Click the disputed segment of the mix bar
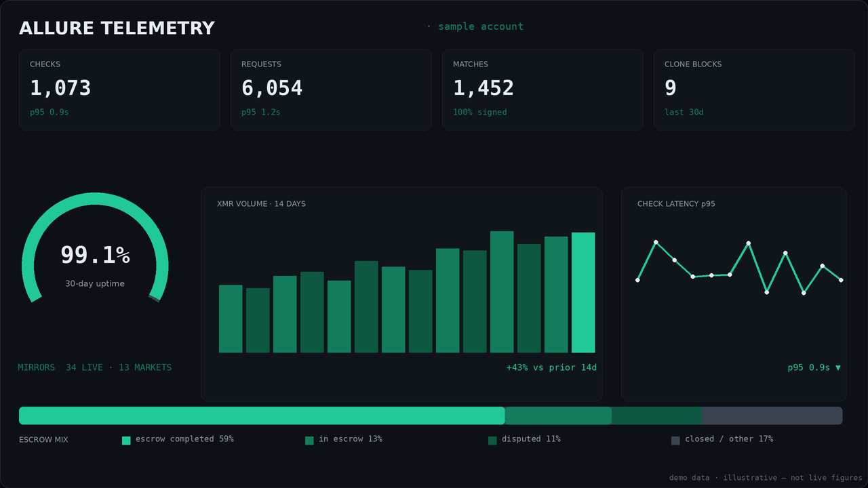 (657, 415)
